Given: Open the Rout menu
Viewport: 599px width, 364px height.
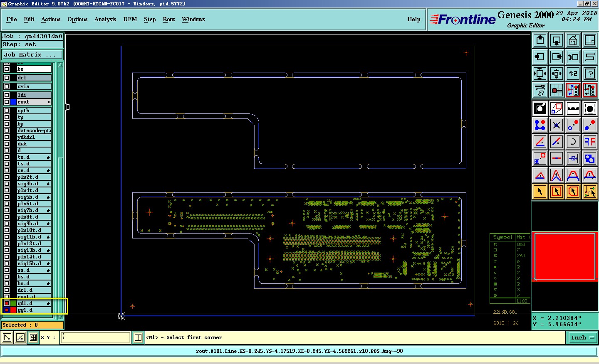Looking at the screenshot, I should (169, 20).
